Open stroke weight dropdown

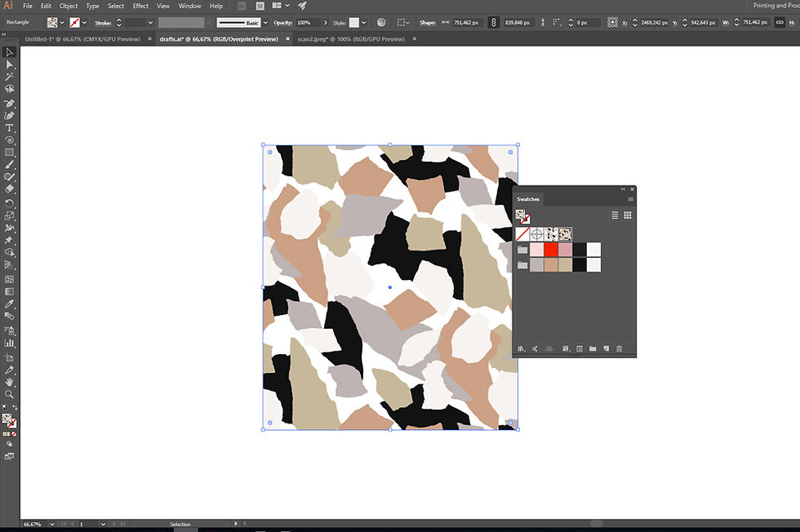point(150,23)
